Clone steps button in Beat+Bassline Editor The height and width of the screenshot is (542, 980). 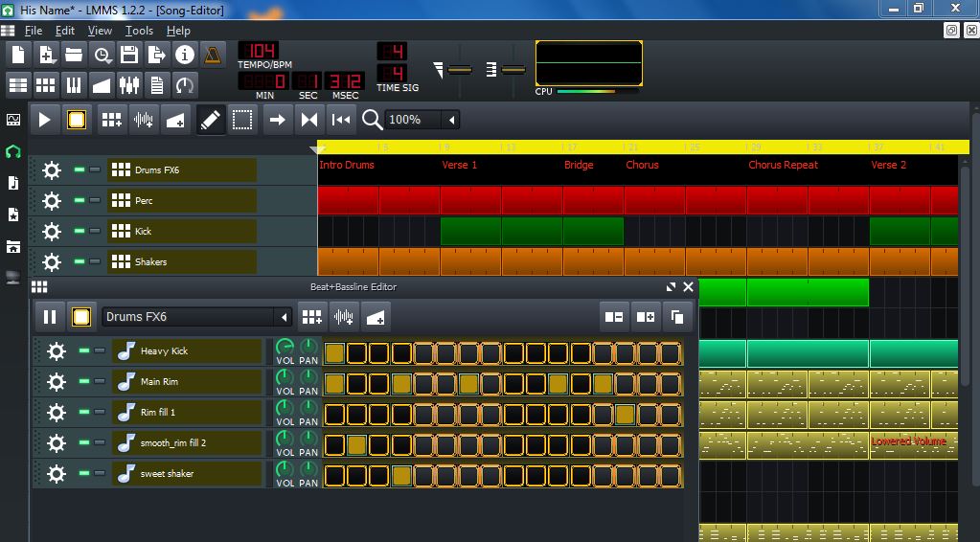[677, 317]
